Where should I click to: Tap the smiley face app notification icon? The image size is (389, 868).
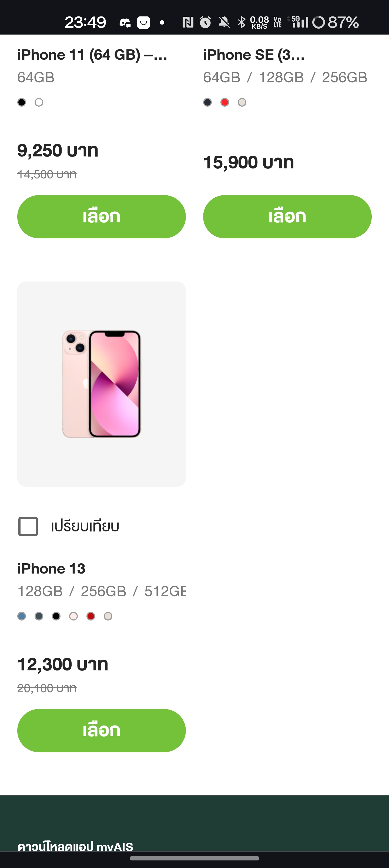(143, 23)
